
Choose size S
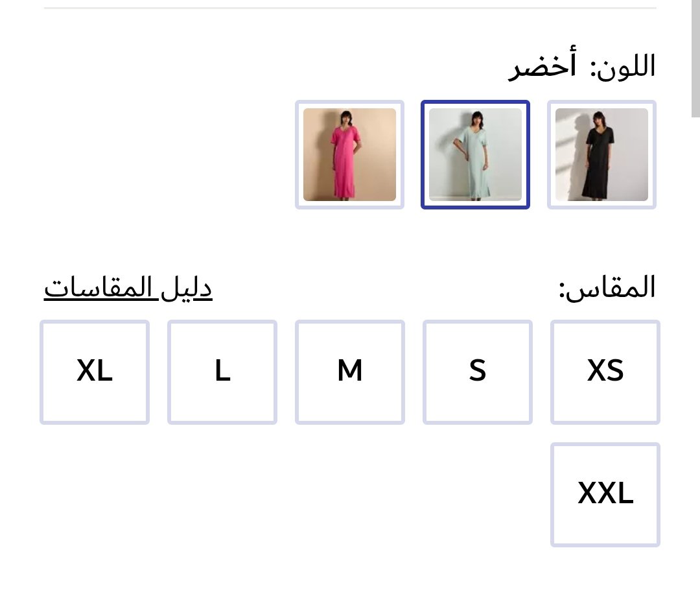[478, 372]
